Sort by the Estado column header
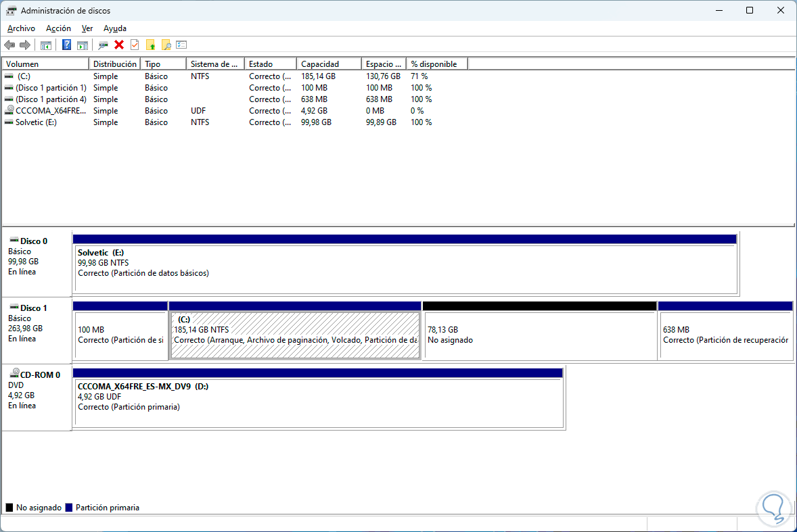Image resolution: width=797 pixels, height=532 pixels. tap(271, 64)
